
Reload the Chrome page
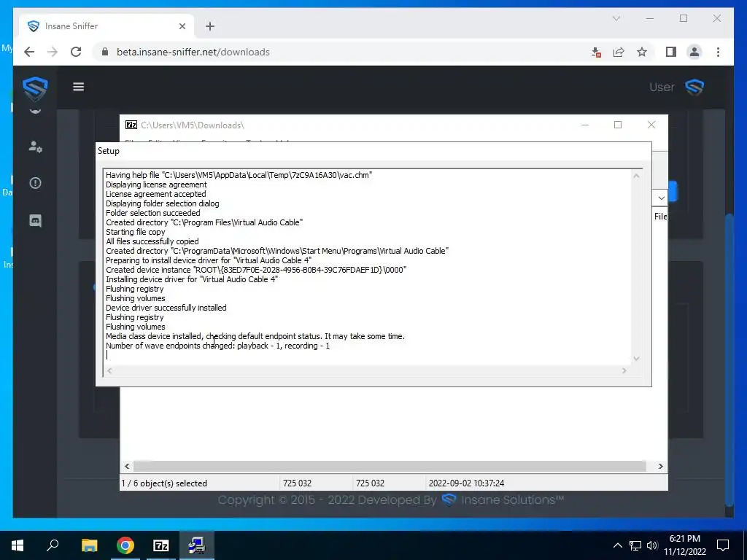pyautogui.click(x=76, y=52)
